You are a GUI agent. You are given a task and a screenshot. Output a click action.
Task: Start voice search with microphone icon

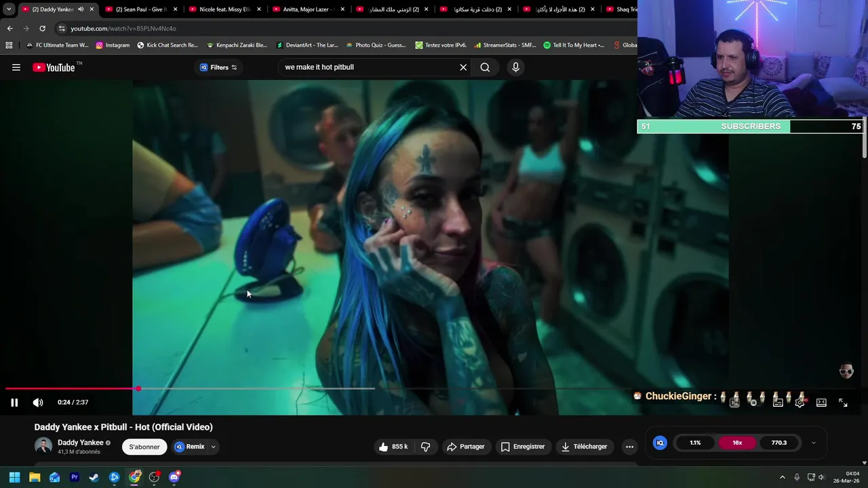[515, 67]
